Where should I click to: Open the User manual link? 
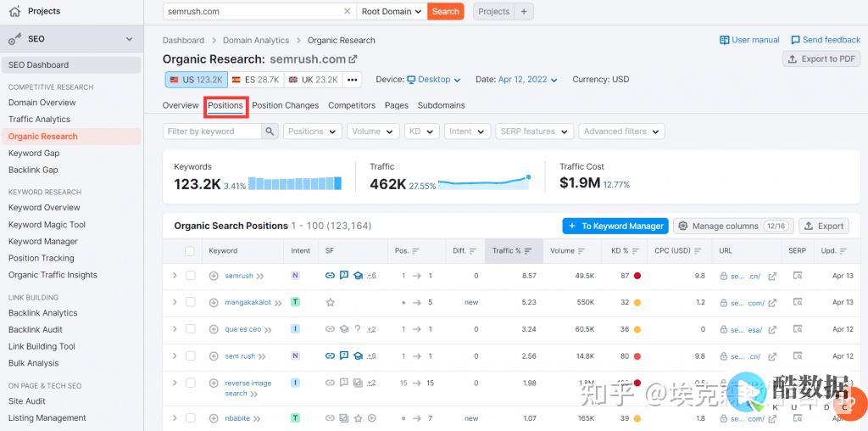(x=749, y=40)
